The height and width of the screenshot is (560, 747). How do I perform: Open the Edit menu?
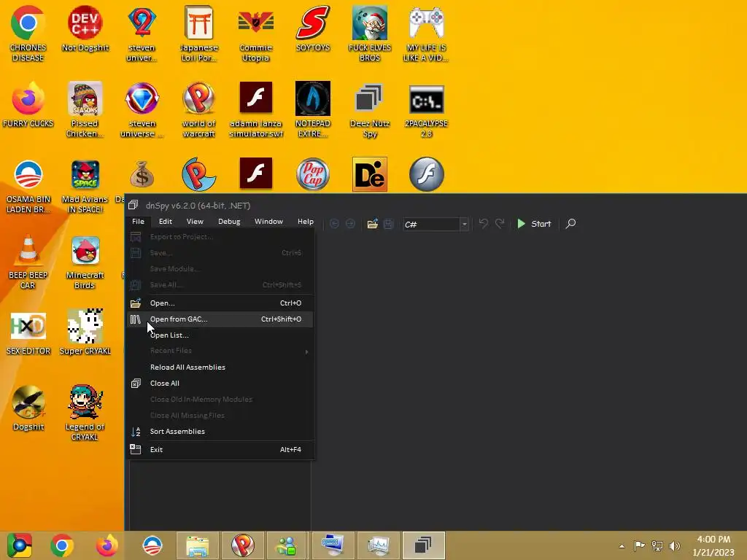(x=166, y=222)
